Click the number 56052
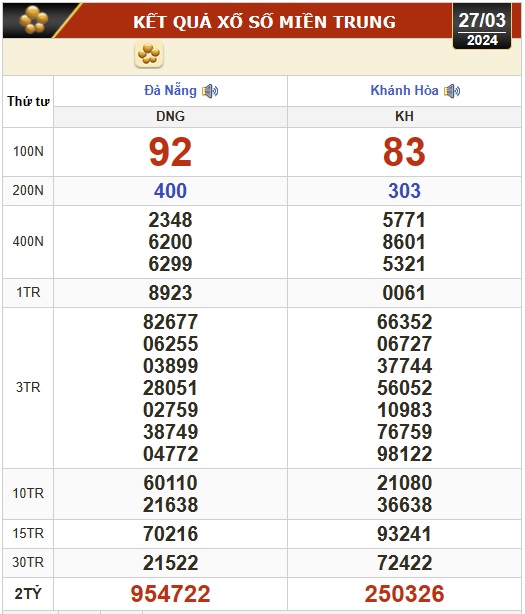This screenshot has width=525, height=614. 404,388
